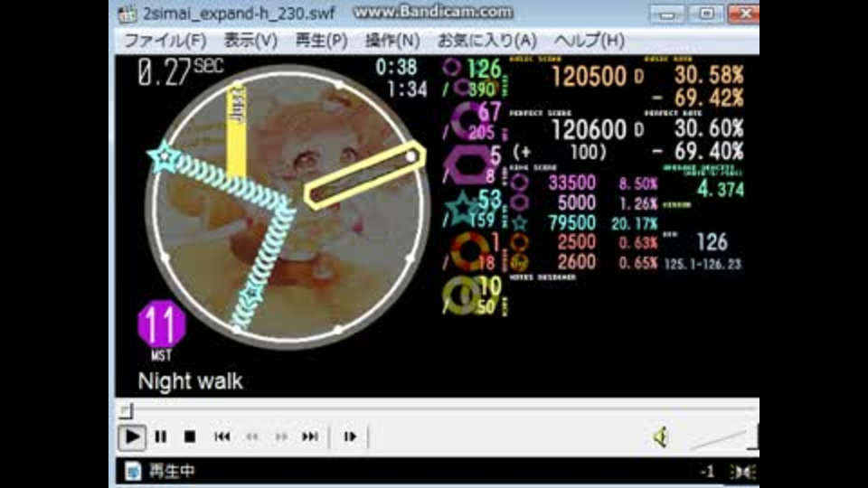Open the ファイル(F) menu

(165, 41)
